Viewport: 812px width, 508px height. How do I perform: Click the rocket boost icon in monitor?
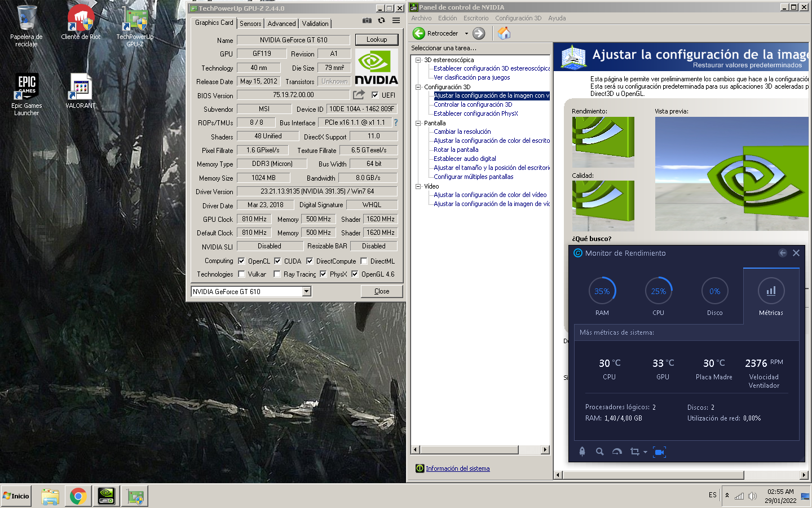582,452
